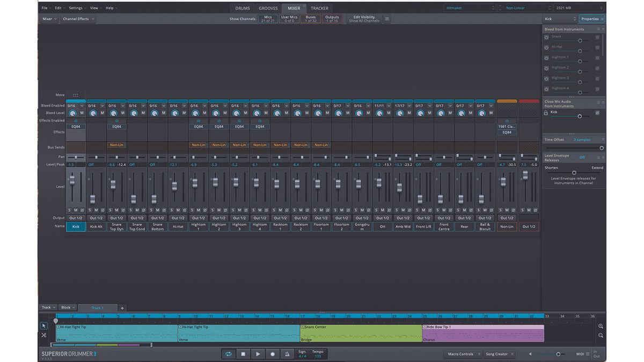
Task: Click the volume speaker icon near the MIDI indicator
Action: click(x=530, y=354)
